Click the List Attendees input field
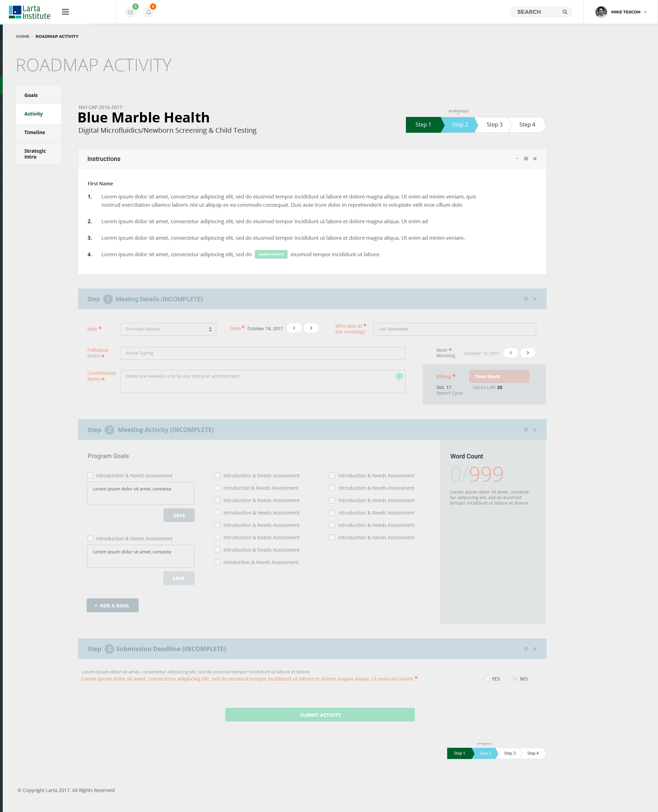The width and height of the screenshot is (658, 812). point(454,329)
